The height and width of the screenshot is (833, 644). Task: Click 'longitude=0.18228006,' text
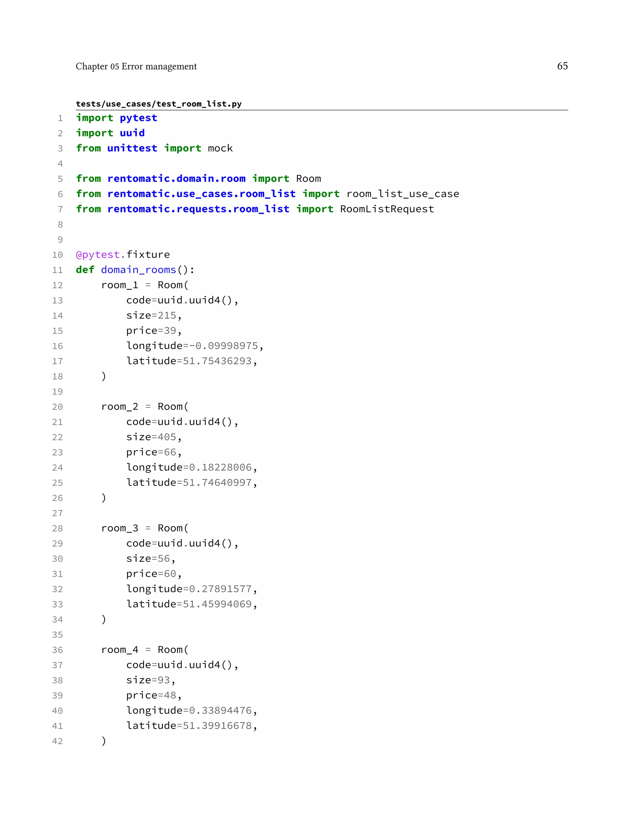[x=192, y=467]
